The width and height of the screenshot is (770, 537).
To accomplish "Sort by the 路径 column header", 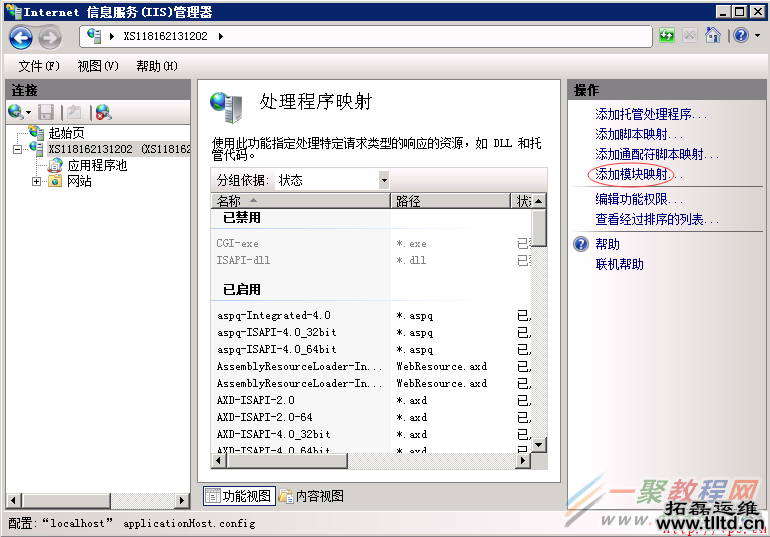I will (x=451, y=201).
